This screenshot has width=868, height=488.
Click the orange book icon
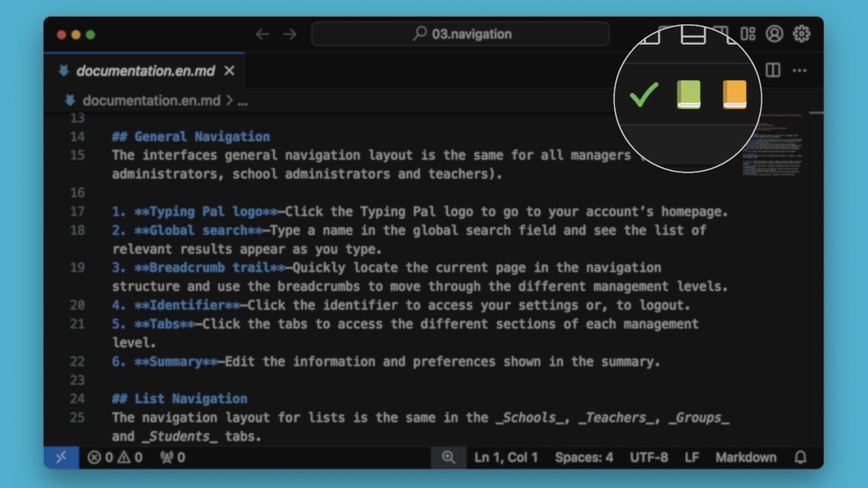coord(735,95)
